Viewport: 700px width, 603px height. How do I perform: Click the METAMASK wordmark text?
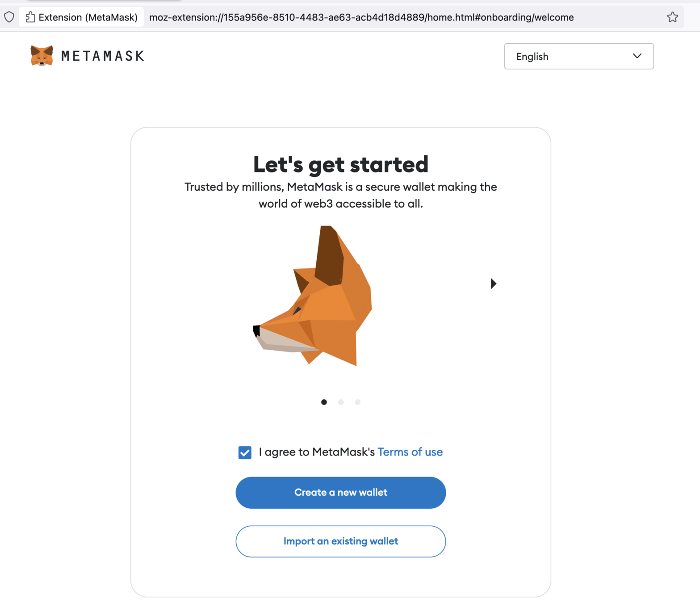click(x=103, y=56)
